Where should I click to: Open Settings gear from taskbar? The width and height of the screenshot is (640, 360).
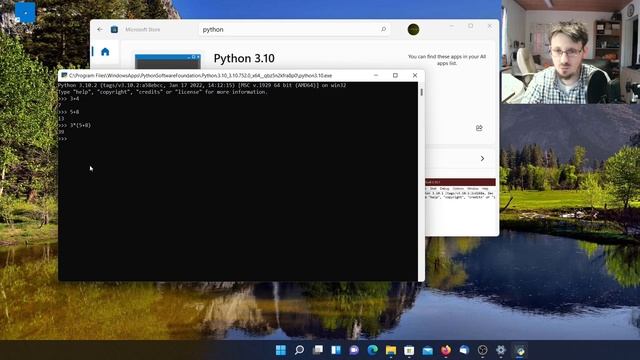point(501,350)
